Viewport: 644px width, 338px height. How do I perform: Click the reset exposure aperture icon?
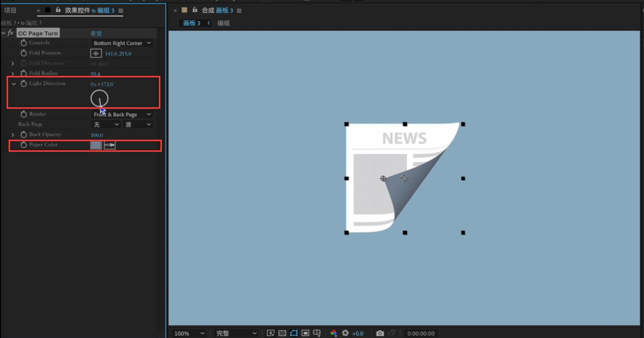346,333
